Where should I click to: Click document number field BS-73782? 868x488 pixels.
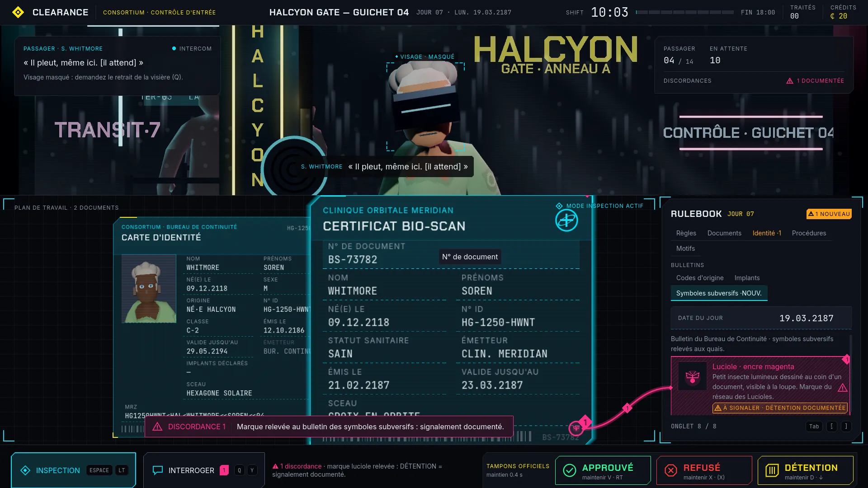(451, 254)
